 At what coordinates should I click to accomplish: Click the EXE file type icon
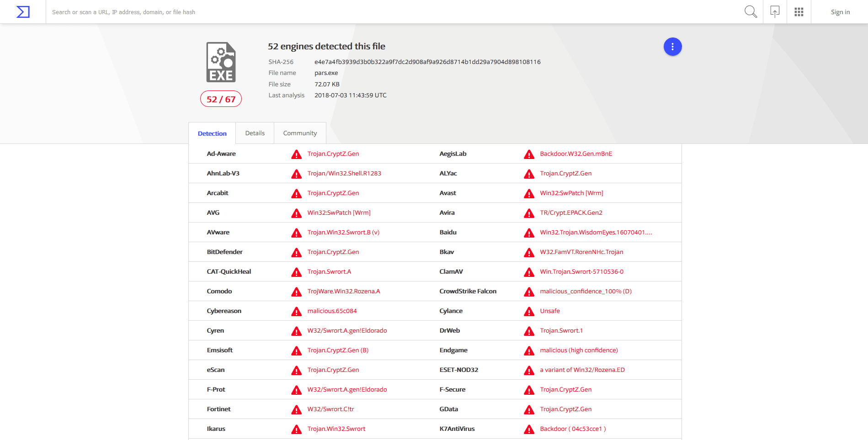pos(221,62)
